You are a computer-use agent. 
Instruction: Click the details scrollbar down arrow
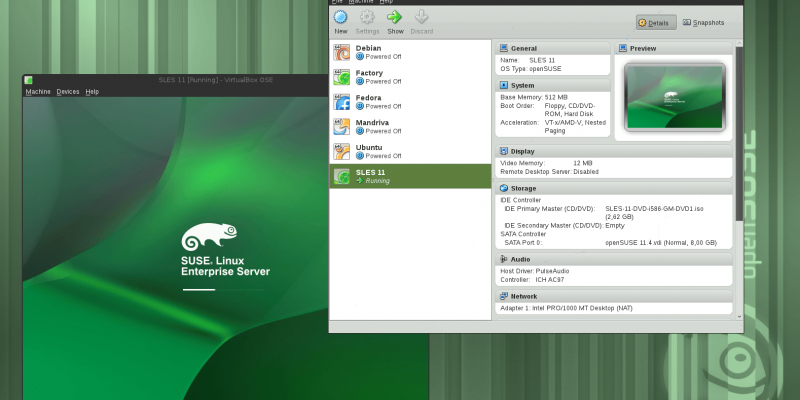739,316
